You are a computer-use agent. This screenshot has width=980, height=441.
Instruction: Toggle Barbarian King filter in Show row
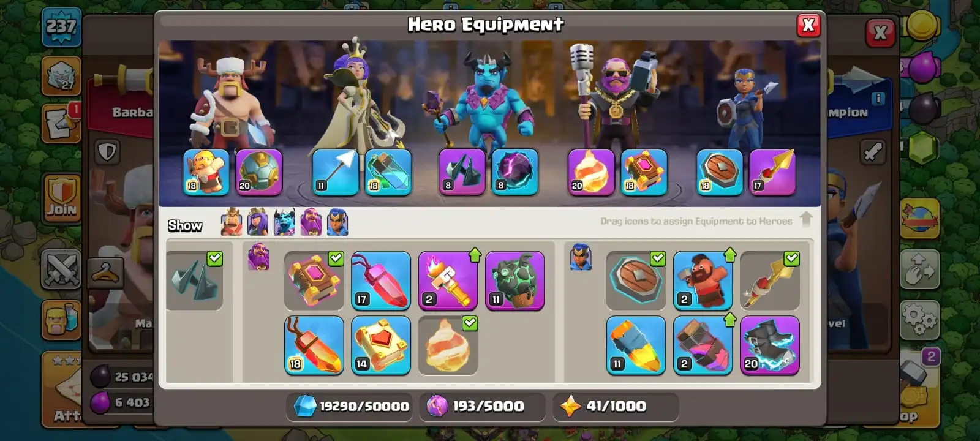[232, 222]
